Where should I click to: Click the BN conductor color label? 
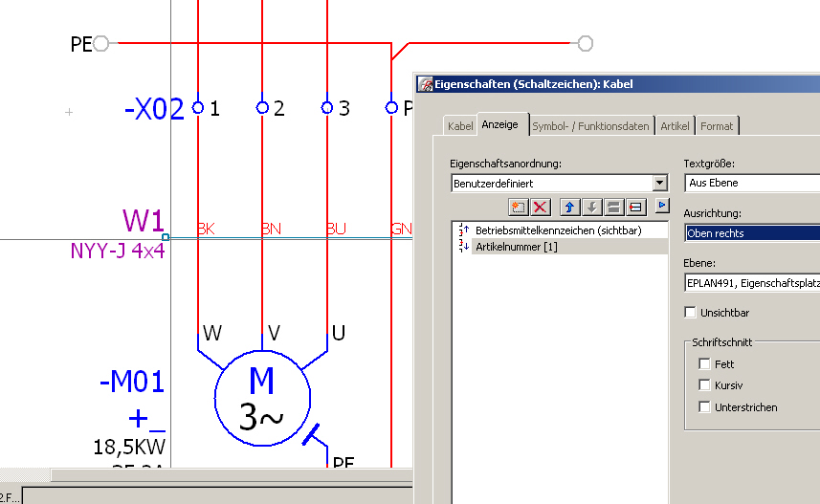tap(271, 229)
